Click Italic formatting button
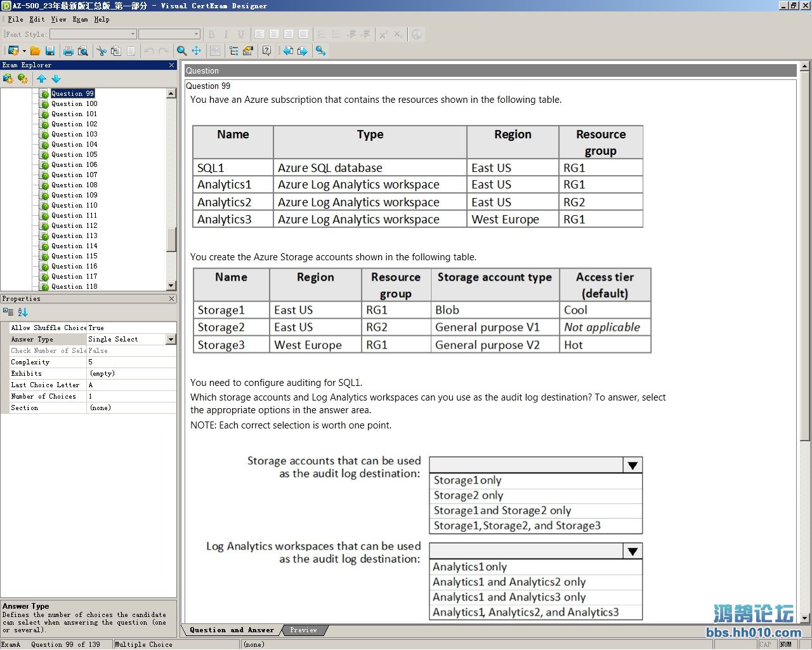The height and width of the screenshot is (650, 812). (226, 34)
